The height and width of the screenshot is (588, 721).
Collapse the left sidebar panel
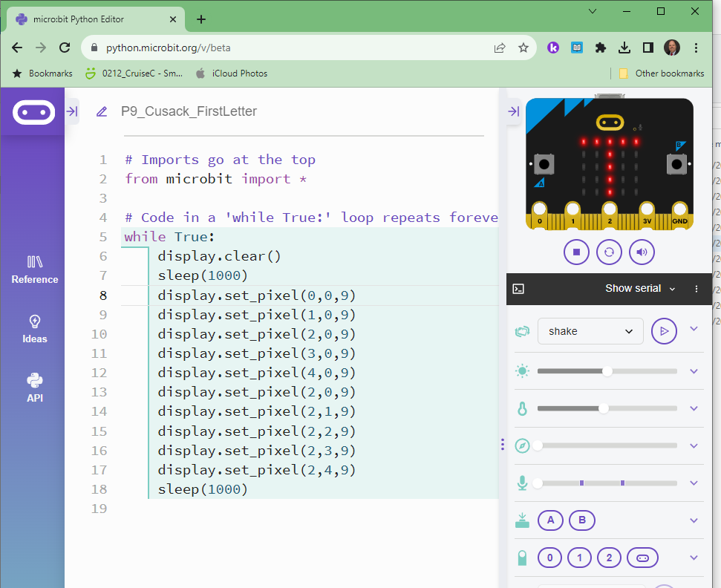[x=72, y=111]
